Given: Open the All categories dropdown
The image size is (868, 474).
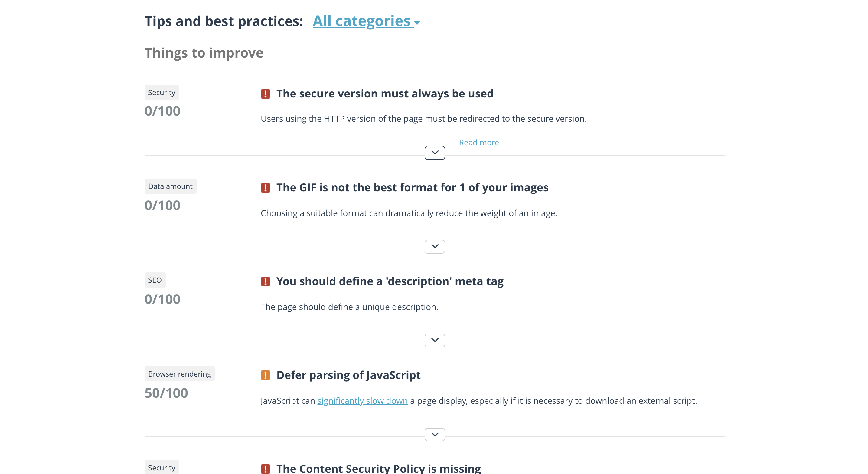Looking at the screenshot, I should click(x=361, y=21).
